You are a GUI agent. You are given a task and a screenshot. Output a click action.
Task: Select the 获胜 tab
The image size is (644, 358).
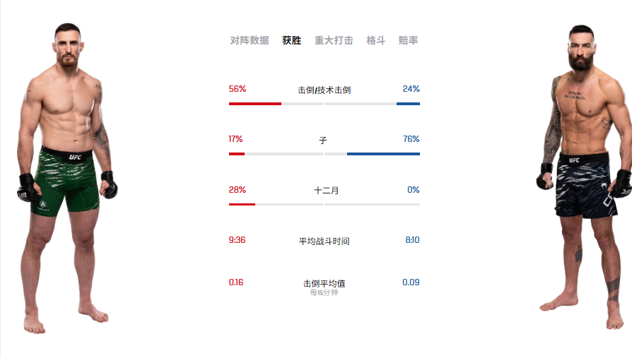291,41
